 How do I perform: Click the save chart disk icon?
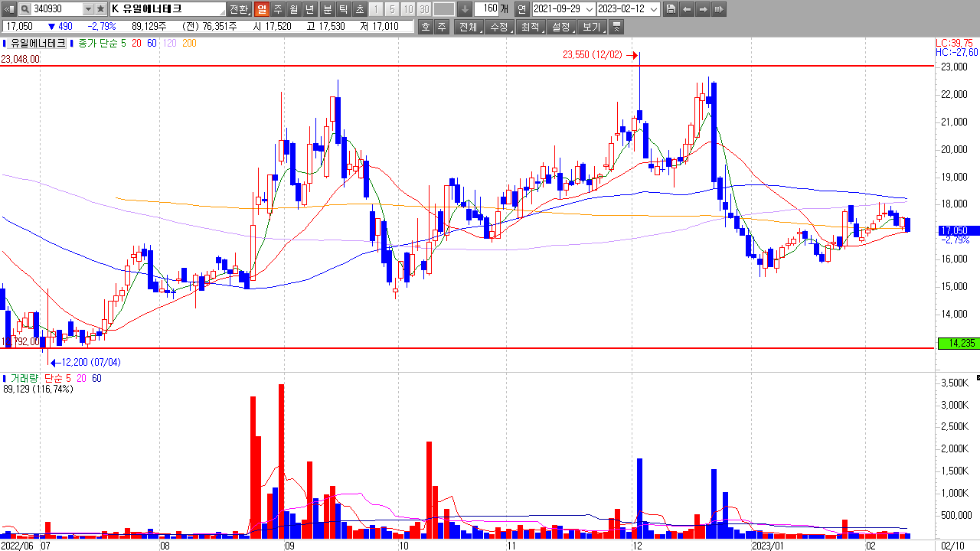pyautogui.click(x=671, y=9)
